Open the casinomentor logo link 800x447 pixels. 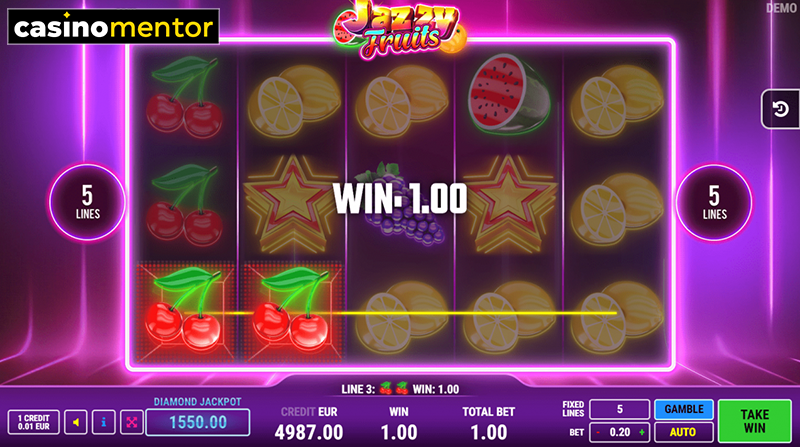pos(113,27)
